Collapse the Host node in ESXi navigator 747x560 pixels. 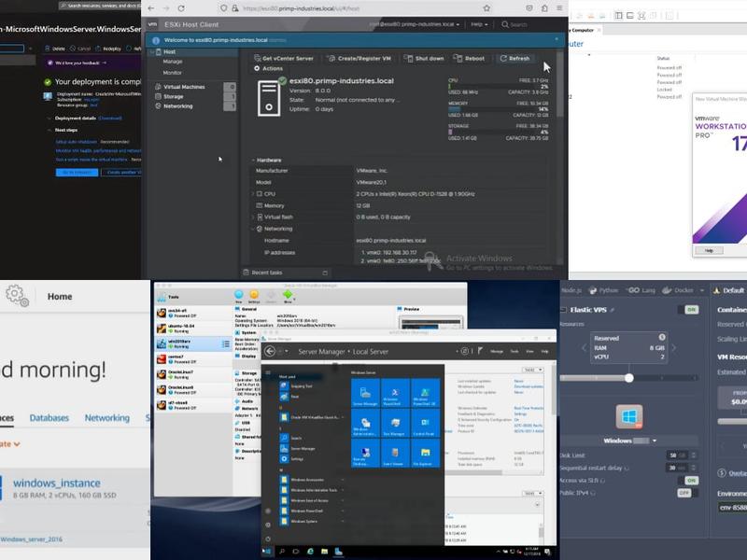pyautogui.click(x=152, y=51)
